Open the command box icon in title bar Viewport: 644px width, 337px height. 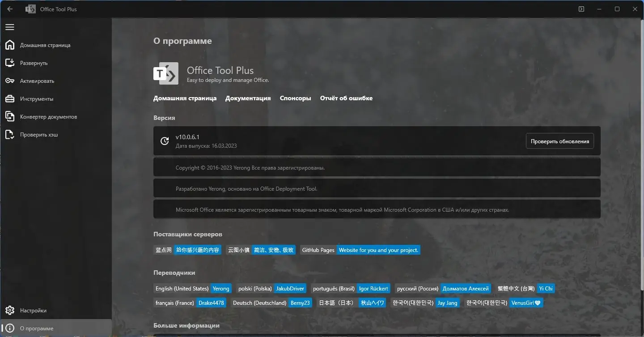coord(581,9)
